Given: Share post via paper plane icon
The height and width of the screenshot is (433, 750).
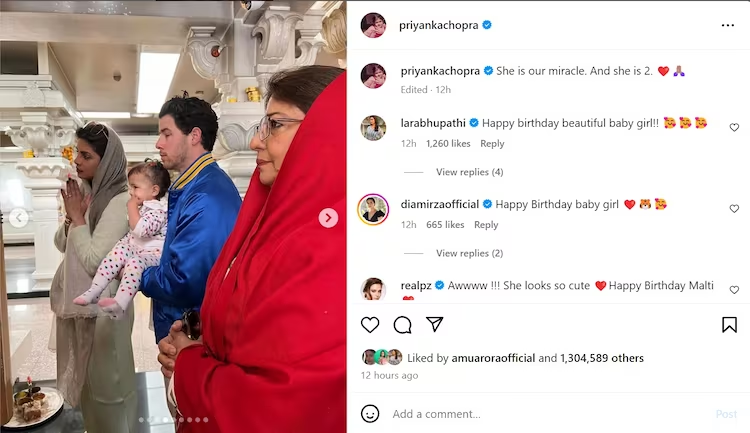Looking at the screenshot, I should pos(434,324).
